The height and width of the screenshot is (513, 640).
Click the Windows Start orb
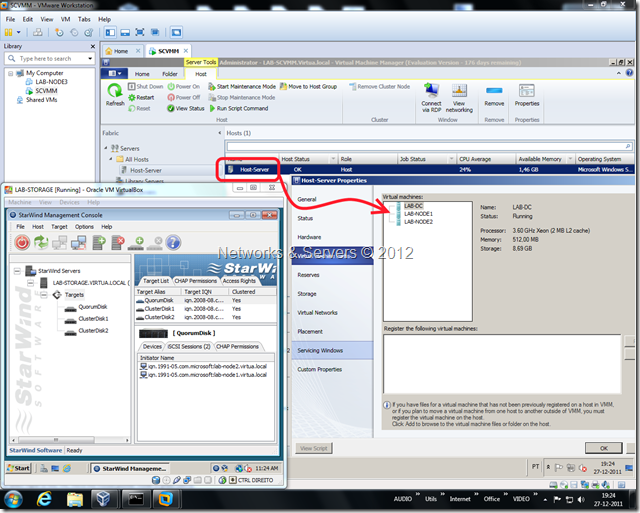[13, 499]
